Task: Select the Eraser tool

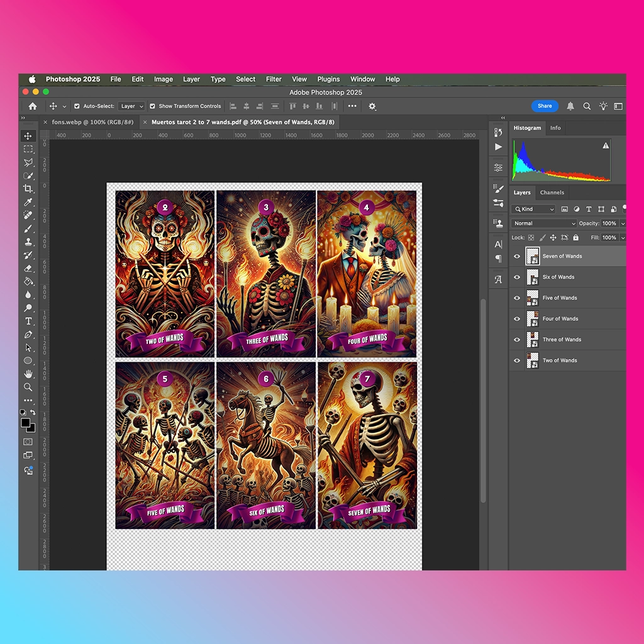Action: click(x=28, y=268)
